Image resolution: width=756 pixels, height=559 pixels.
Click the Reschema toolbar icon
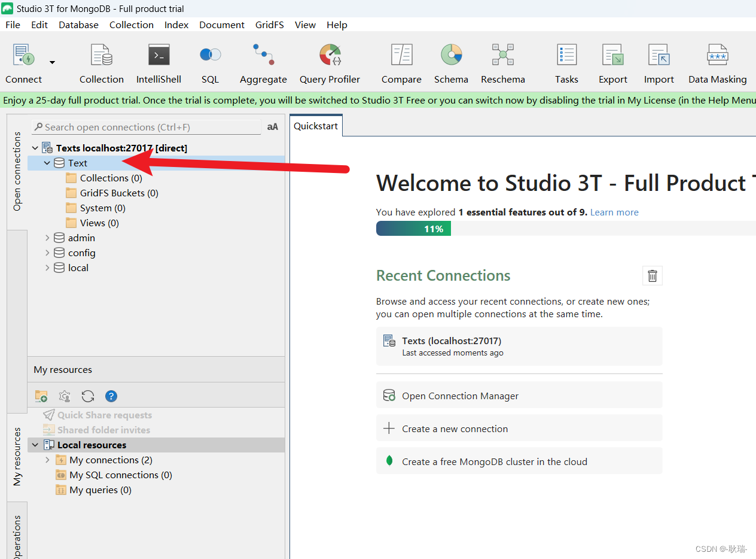coord(503,55)
